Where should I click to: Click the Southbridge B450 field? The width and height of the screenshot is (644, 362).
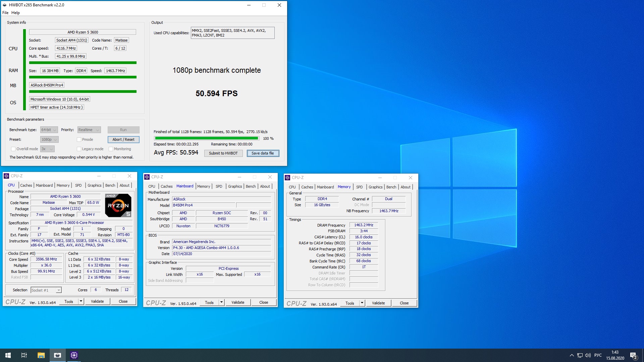click(x=222, y=219)
